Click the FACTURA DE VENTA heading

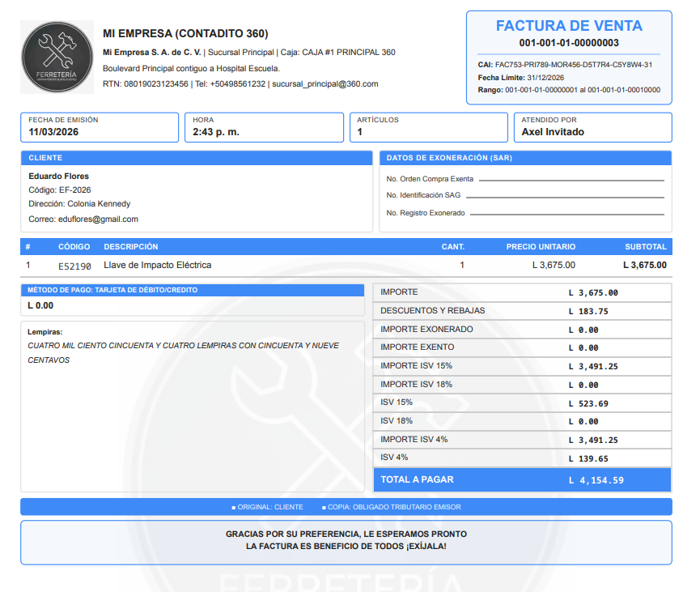[569, 26]
